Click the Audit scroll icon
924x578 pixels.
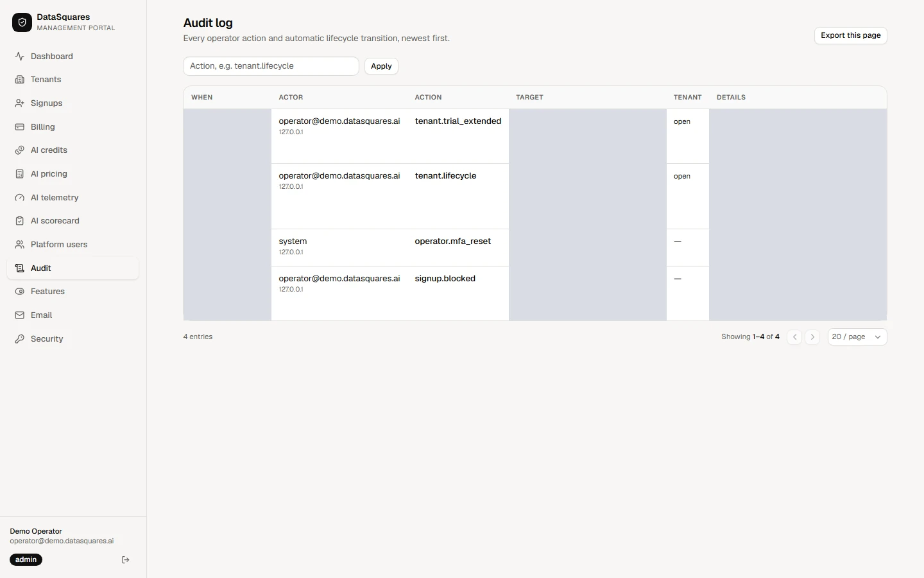click(20, 268)
